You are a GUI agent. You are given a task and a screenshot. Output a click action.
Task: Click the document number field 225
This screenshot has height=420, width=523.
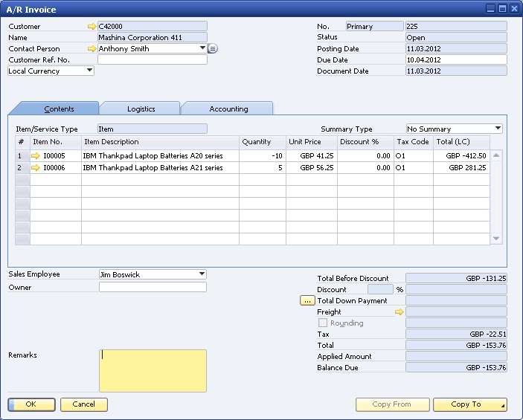(456, 26)
